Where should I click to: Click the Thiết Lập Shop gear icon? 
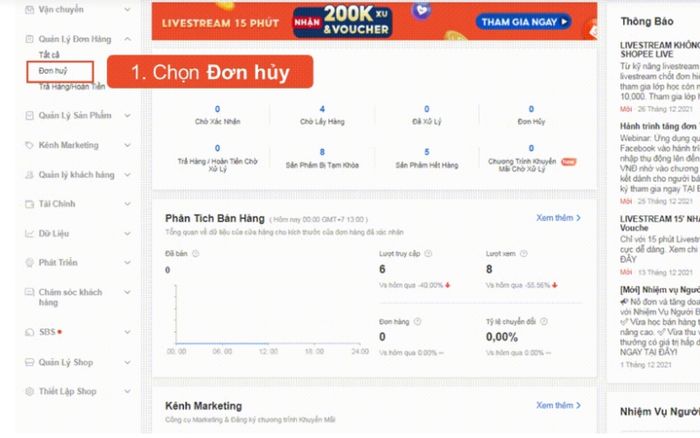coord(29,392)
